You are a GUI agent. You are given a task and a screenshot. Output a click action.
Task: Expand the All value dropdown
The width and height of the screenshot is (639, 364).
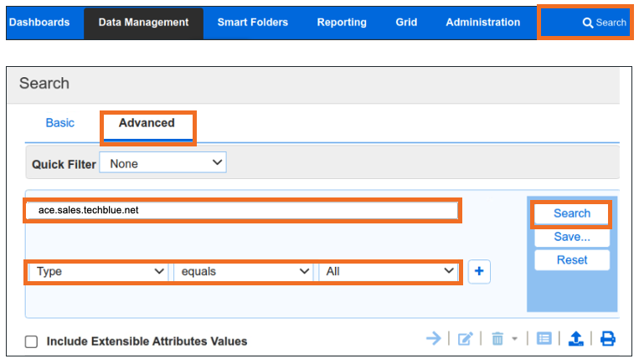389,272
